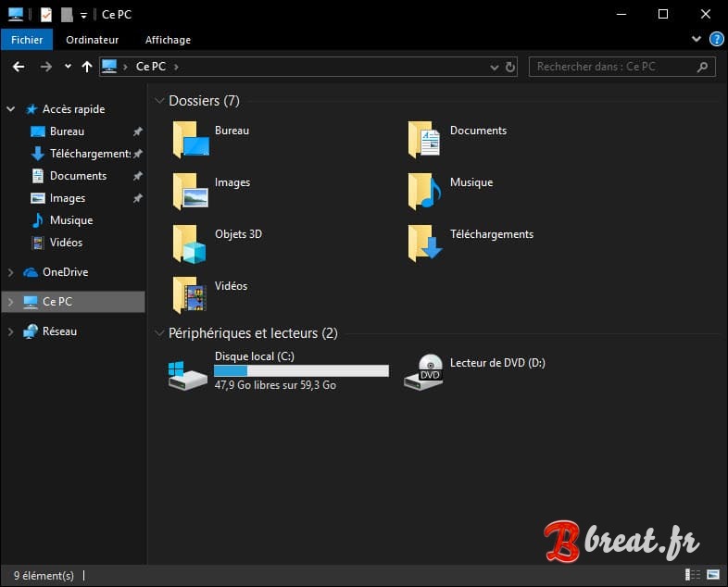
Task: Click the Lecteur de DVD (D:) label
Action: click(x=497, y=363)
